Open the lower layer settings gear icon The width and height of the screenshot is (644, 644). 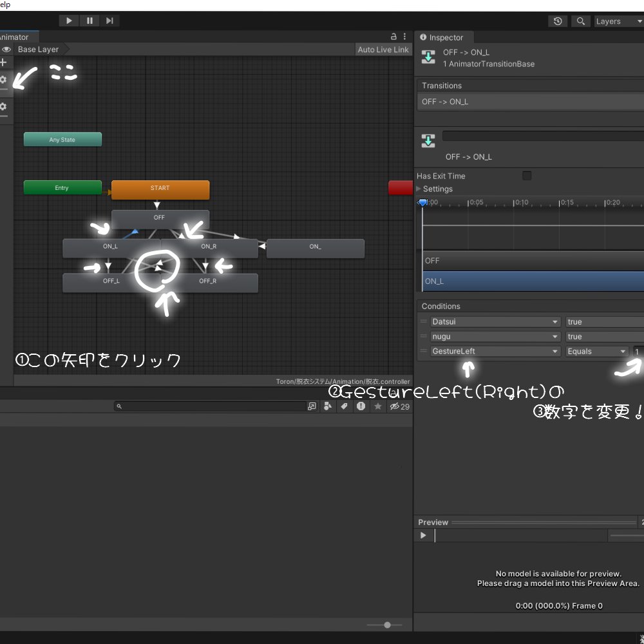coord(3,107)
